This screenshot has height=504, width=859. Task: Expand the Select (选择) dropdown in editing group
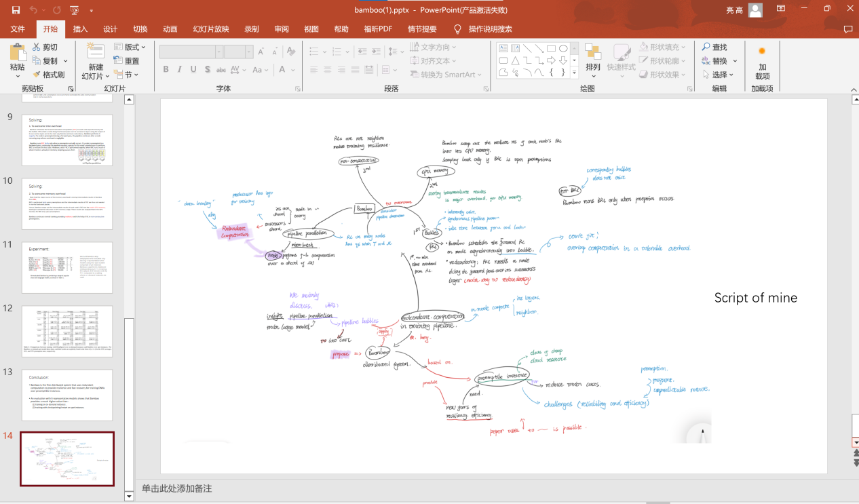[x=719, y=75]
